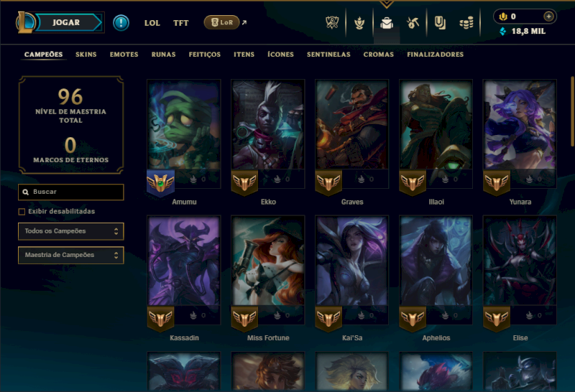Open the Missions scroll icon

(x=440, y=23)
